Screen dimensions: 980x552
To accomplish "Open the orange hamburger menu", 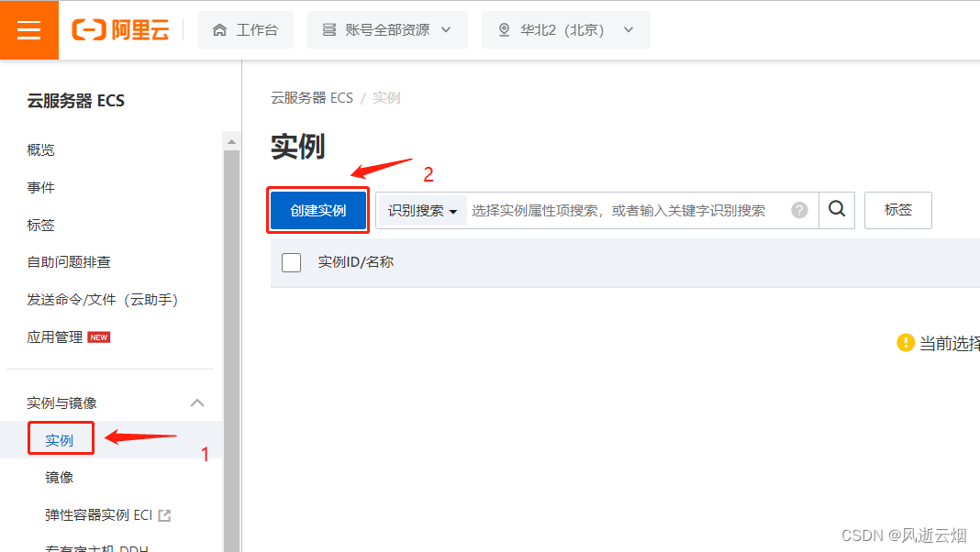I will coord(28,30).
